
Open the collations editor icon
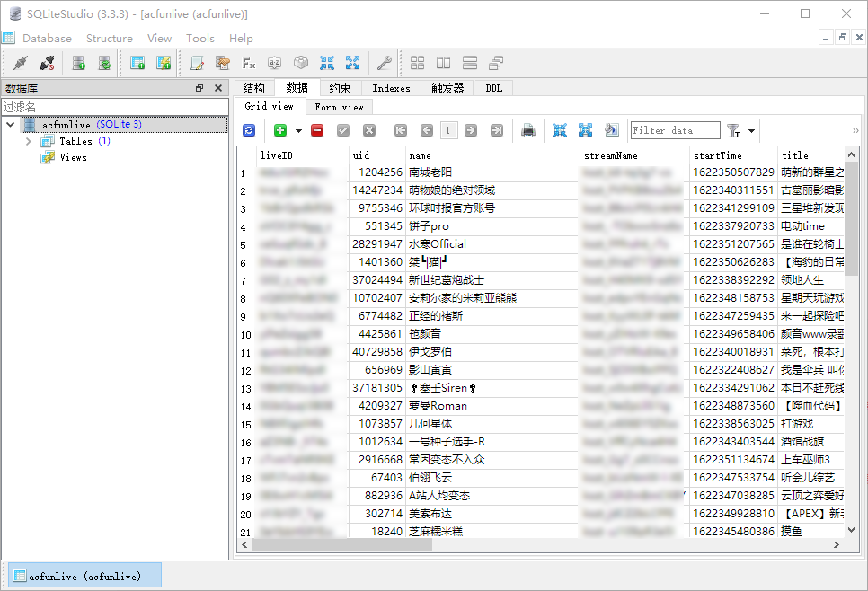click(x=275, y=63)
